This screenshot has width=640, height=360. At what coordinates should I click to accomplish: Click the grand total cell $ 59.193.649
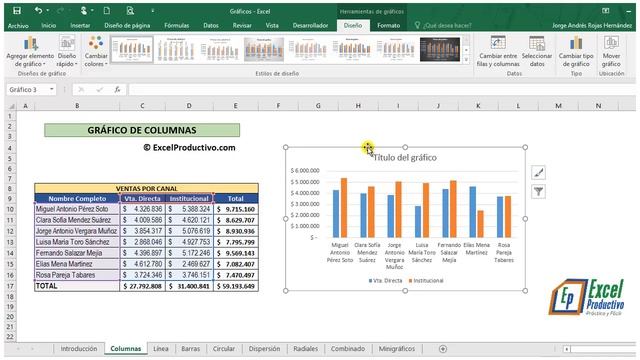point(236,286)
